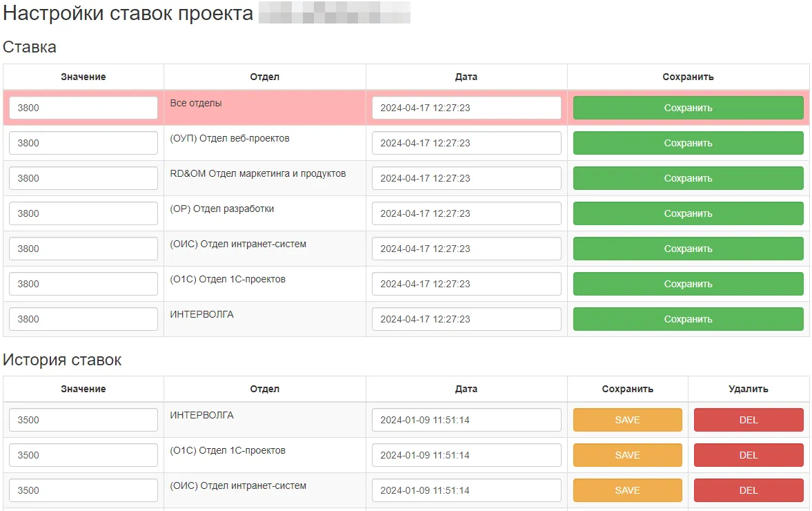812x511 pixels.
Task: Remove (ОИС) history entry using DEL
Action: (x=748, y=490)
